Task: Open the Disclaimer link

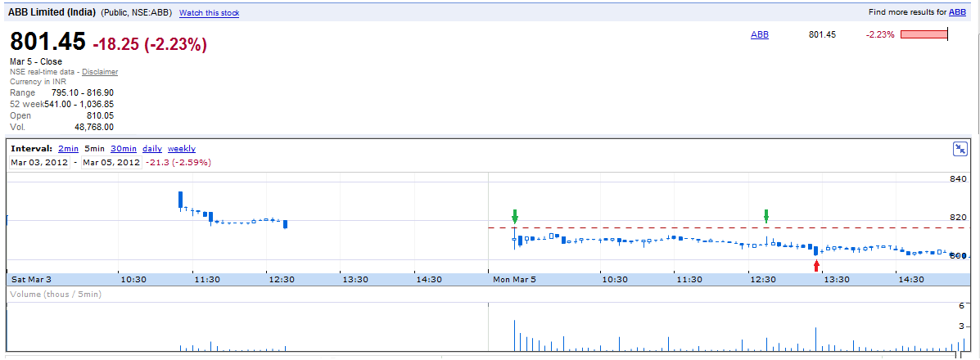Action: 100,72
